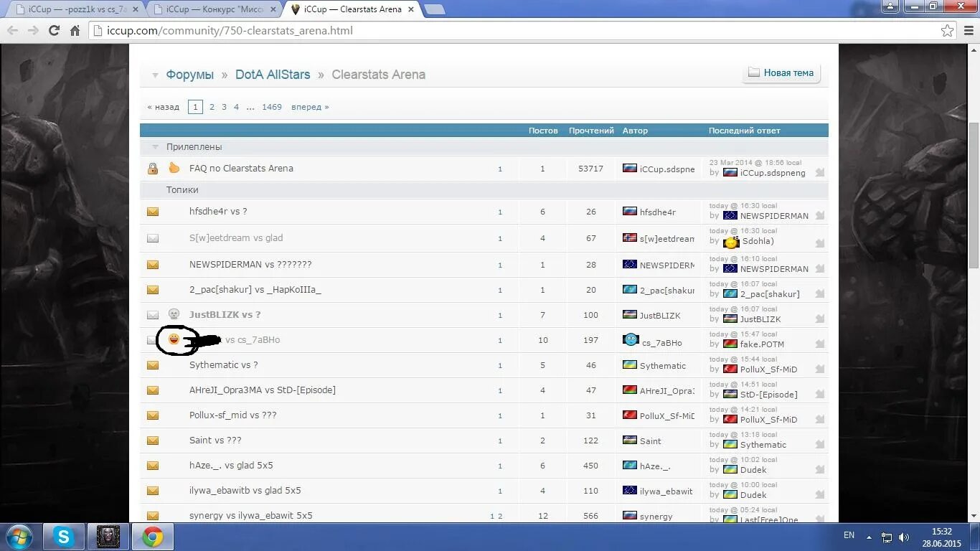Open topic ilywa_ebawitb vs glad 5x5

click(245, 491)
